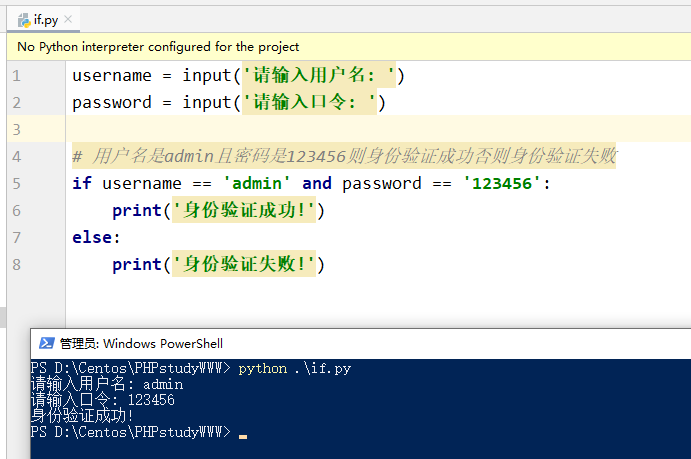Click the PowerShell window title icon
Screen dimensions: 691x459
[x=47, y=343]
